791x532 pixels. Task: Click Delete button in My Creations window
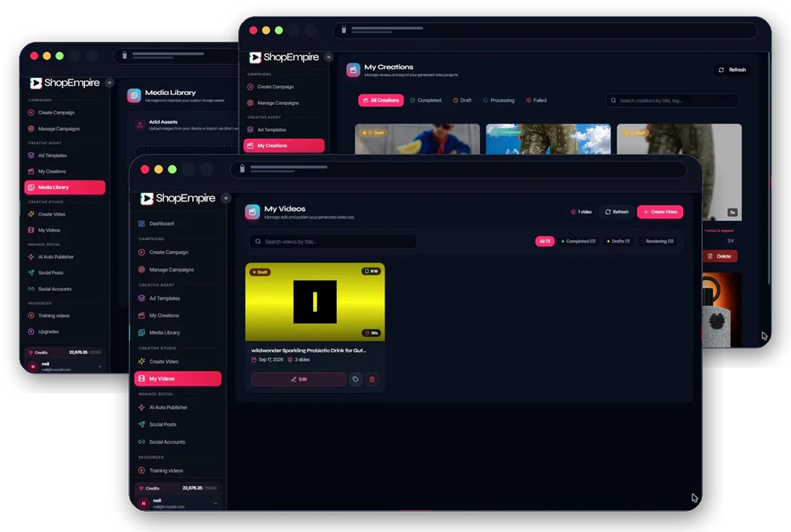pos(720,256)
